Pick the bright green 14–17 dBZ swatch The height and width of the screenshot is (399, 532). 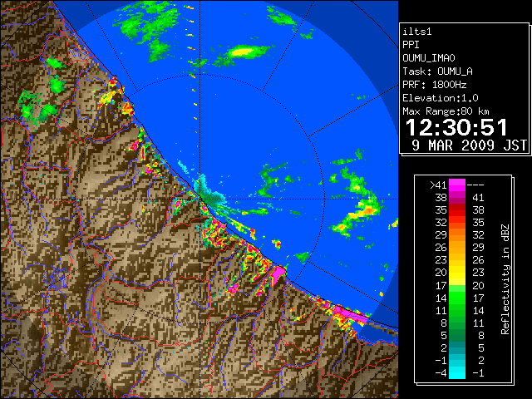(x=457, y=298)
